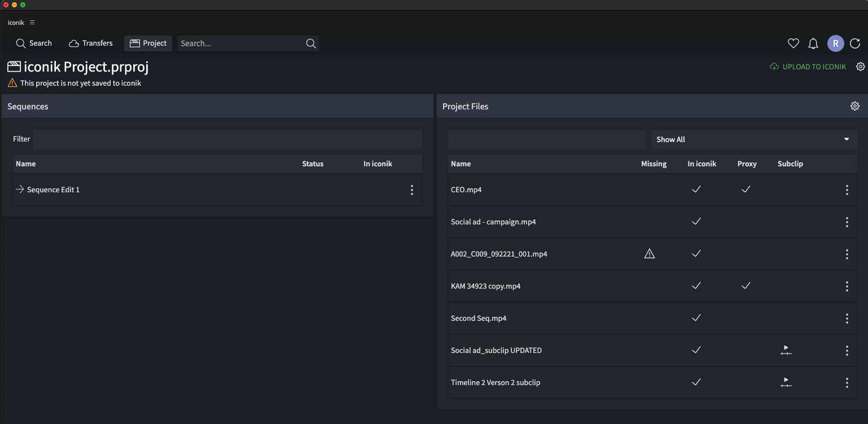The height and width of the screenshot is (424, 868).
Task: Click the search magnifier in search field
Action: (x=310, y=43)
